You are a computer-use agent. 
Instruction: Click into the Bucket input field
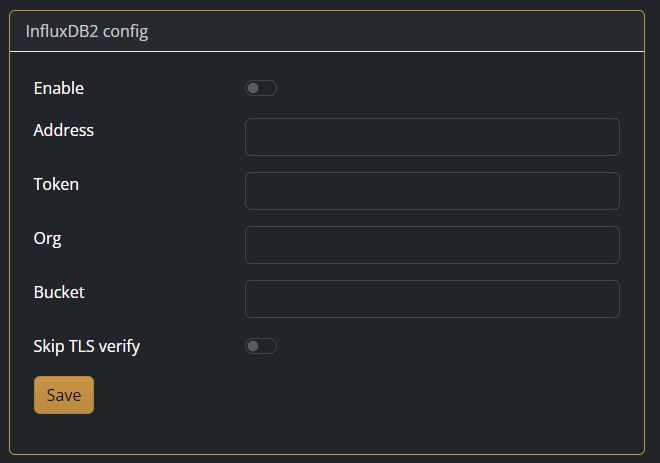tap(432, 299)
